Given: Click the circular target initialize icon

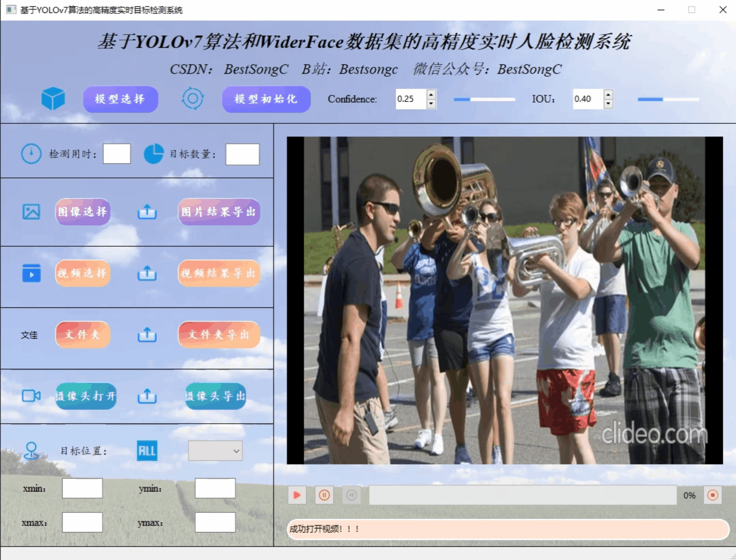Looking at the screenshot, I should (193, 99).
